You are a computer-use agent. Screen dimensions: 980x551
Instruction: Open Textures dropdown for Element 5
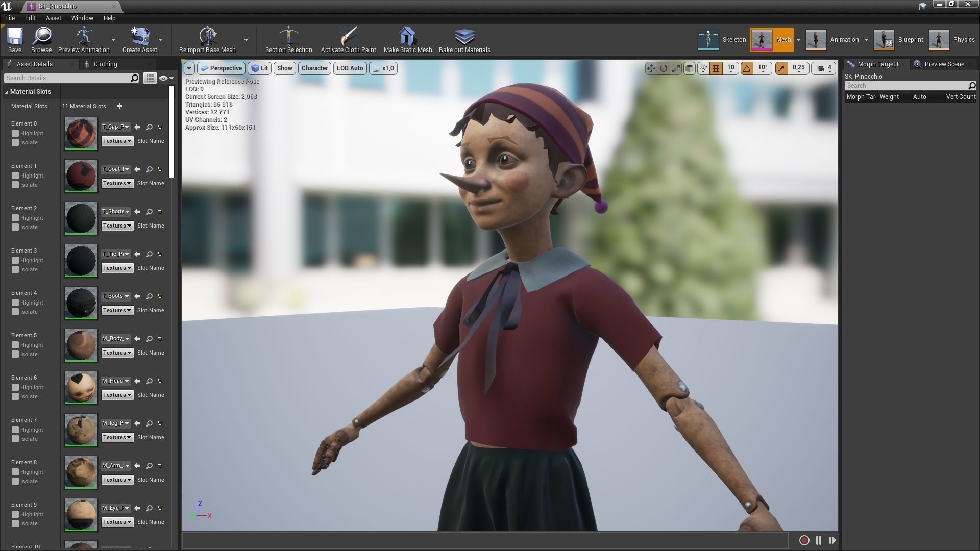click(x=117, y=353)
